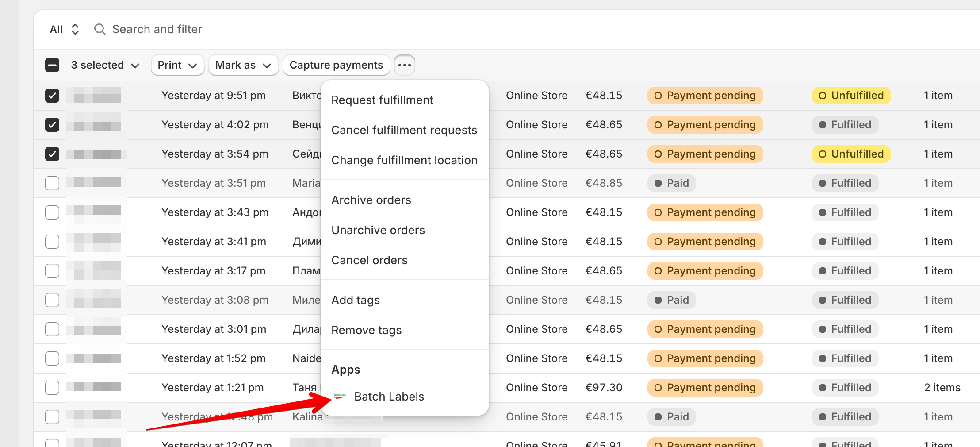Screen dimensions: 980x447
Task: Click Payment pending badge on 4:02 pm order
Action: pos(705,125)
